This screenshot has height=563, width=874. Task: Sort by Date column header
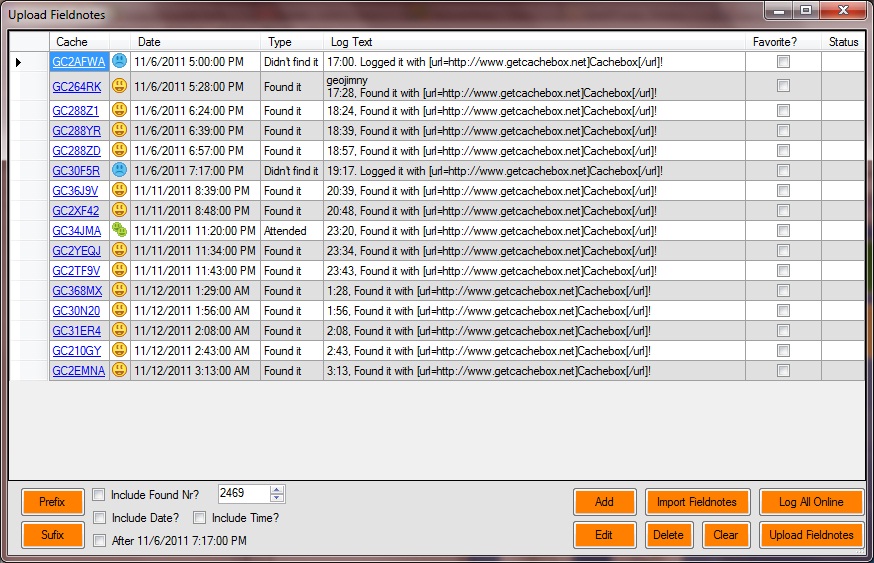[x=195, y=42]
